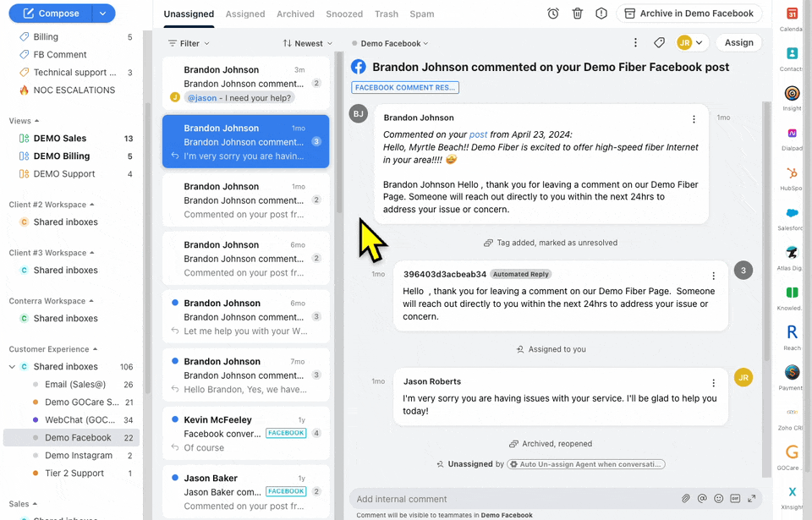Open options menu on Brandon Johnson's comment
Viewport: 812px width, 520px height.
694,119
